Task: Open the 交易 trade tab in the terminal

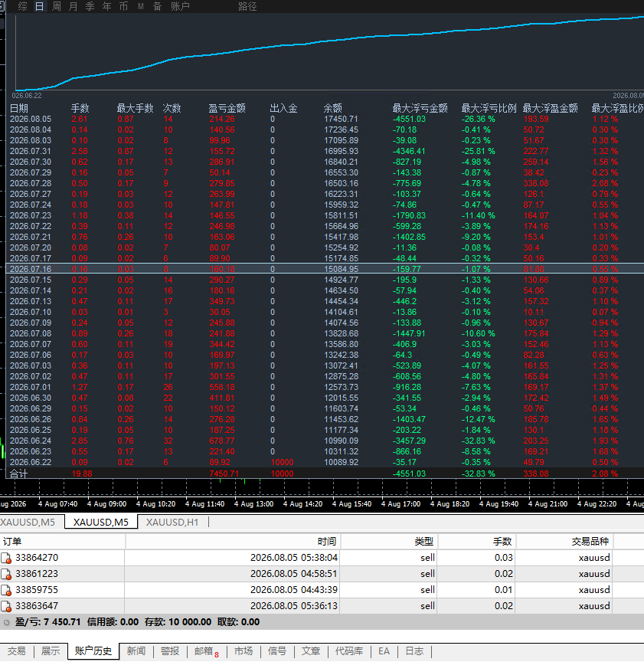Action: tap(16, 651)
